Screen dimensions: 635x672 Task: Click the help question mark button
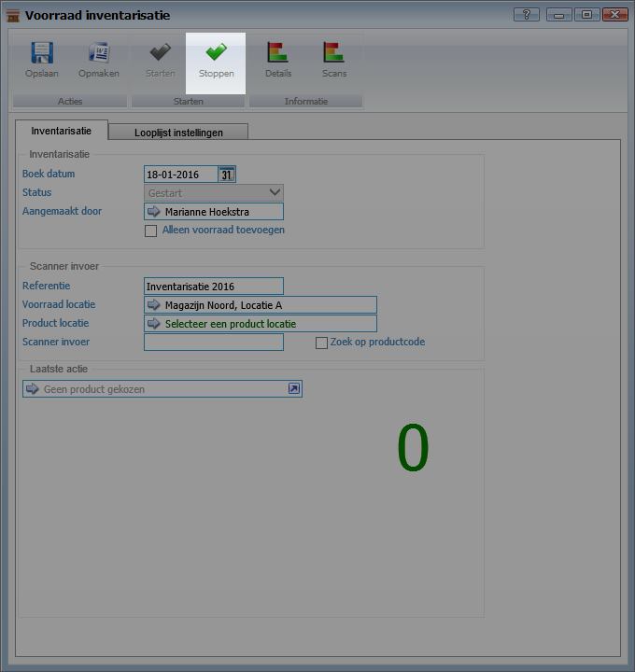pyautogui.click(x=527, y=15)
